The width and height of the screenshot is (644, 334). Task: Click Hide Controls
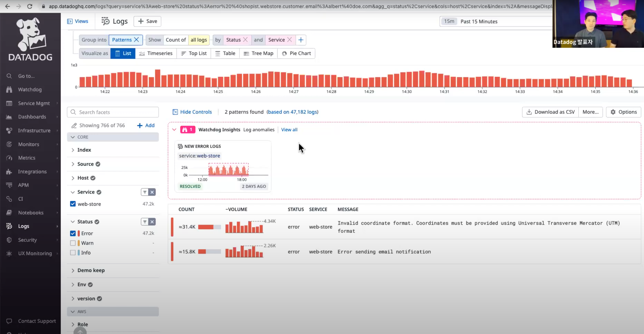tap(192, 112)
